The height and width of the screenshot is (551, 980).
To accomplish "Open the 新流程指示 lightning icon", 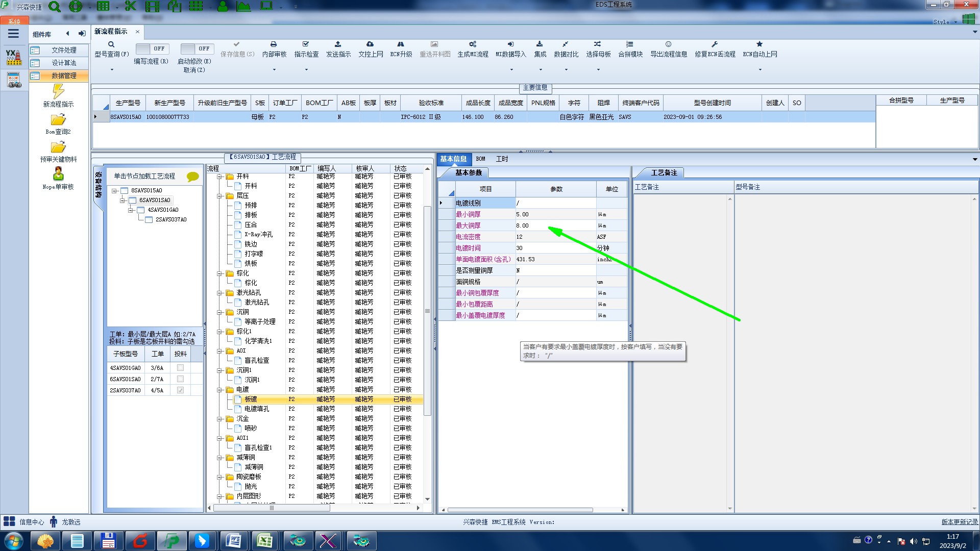I will (x=58, y=92).
